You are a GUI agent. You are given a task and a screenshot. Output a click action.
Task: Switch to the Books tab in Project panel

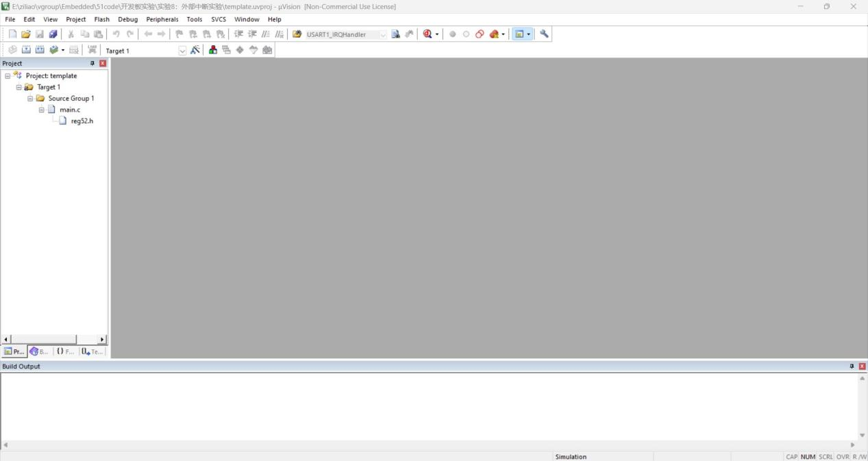[x=39, y=351]
